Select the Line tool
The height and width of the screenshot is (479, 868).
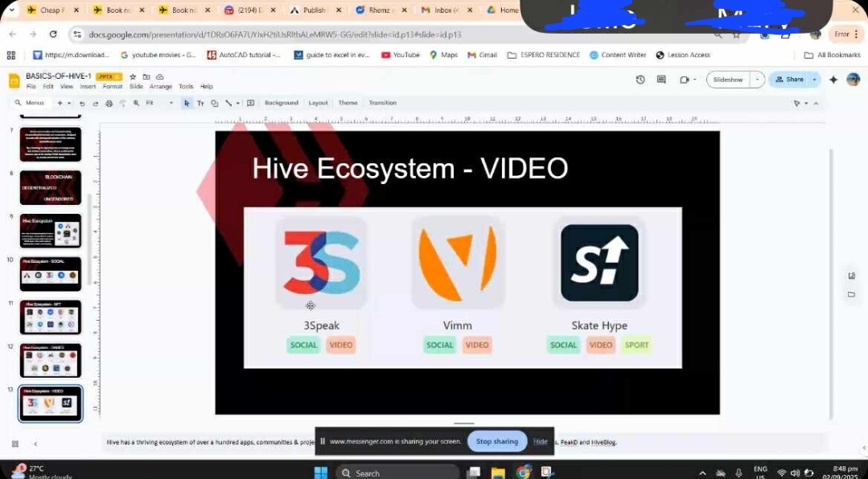pos(228,104)
